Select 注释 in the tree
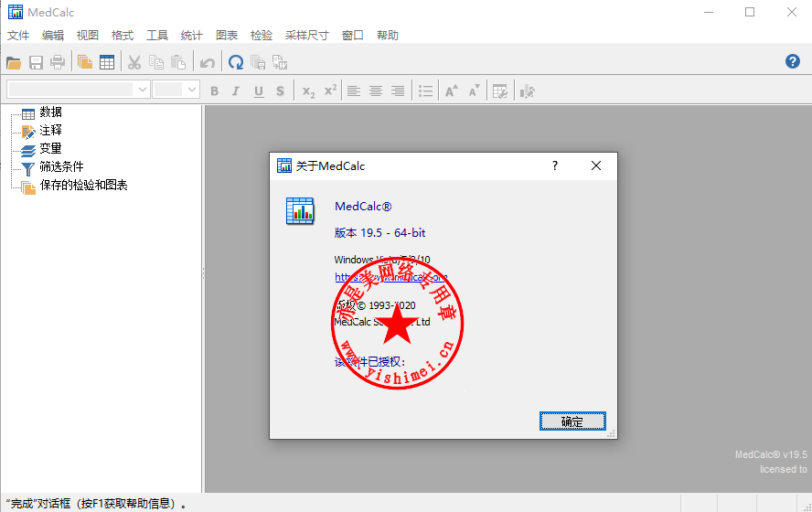This screenshot has width=812, height=512. click(51, 130)
